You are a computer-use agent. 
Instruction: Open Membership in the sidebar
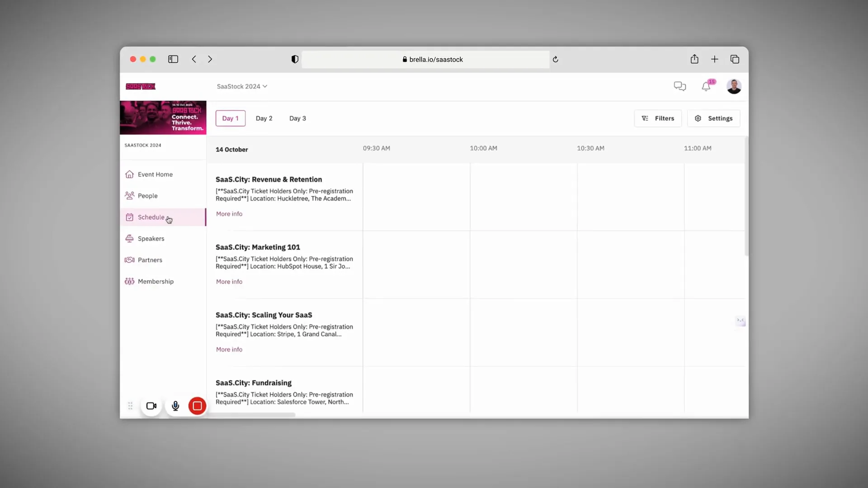click(x=163, y=282)
